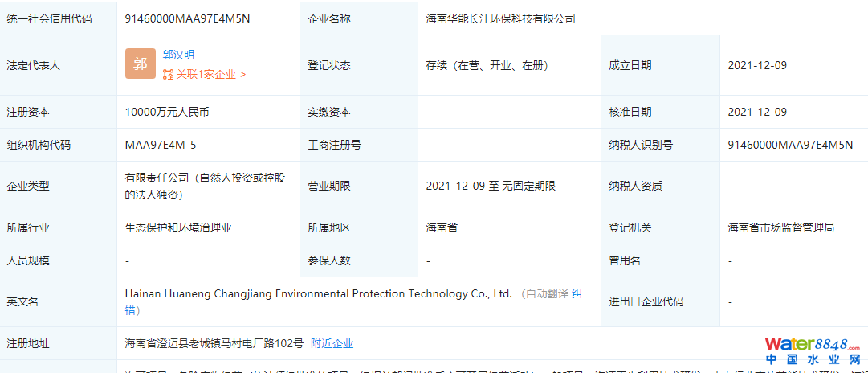Viewport: 868px width, 373px height.
Task: Click the business term 无固定期限 value
Action: pos(528,186)
